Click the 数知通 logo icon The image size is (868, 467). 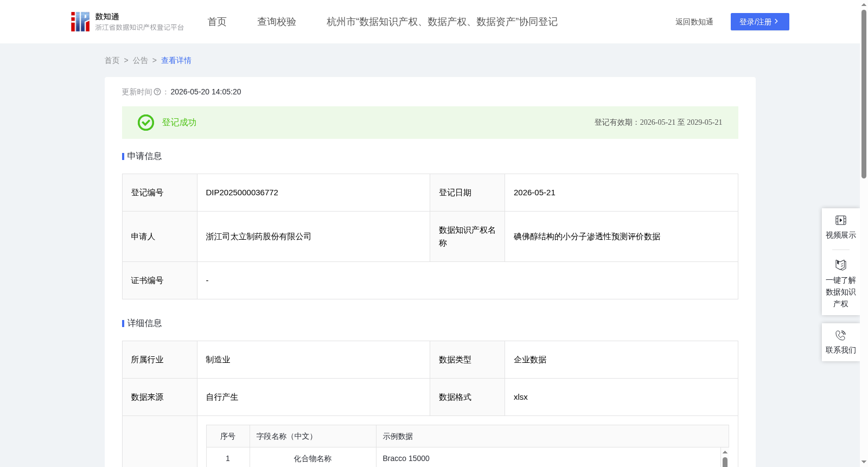tap(80, 22)
